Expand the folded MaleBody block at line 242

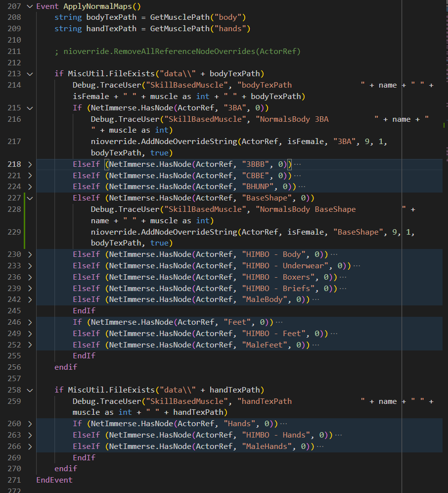click(x=30, y=299)
